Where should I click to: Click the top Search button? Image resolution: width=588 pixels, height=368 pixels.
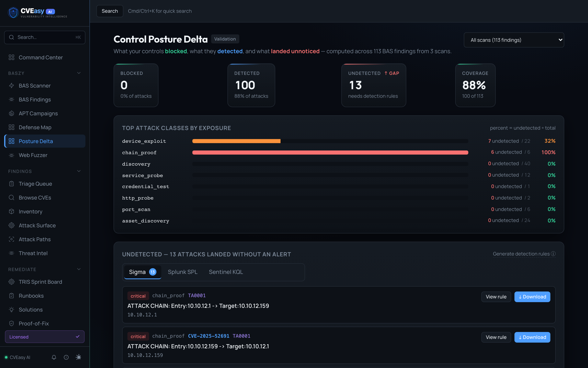pos(110,11)
